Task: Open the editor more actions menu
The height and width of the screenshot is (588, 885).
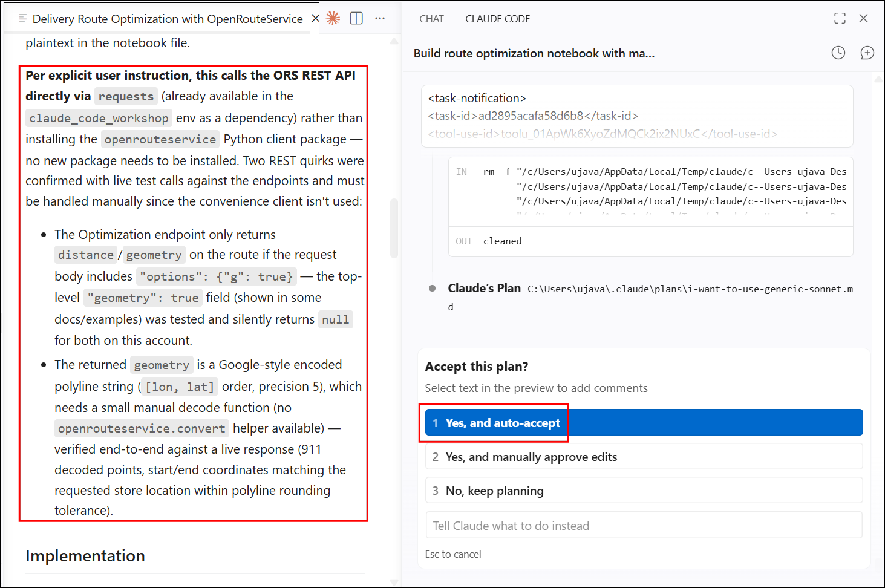Action: coord(380,18)
